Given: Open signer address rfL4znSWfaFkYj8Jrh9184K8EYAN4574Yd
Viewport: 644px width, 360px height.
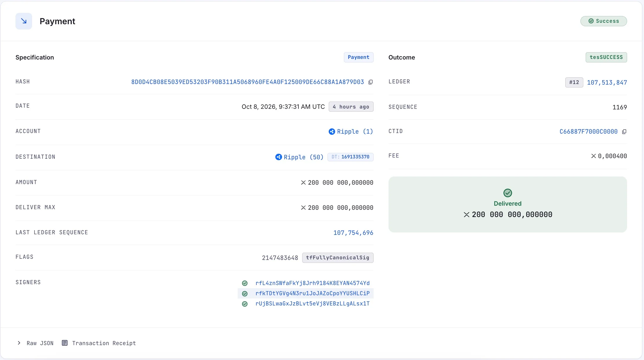Looking at the screenshot, I should click(x=312, y=283).
